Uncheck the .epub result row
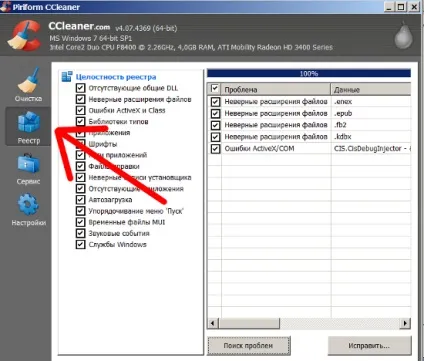424x361 pixels. point(215,113)
